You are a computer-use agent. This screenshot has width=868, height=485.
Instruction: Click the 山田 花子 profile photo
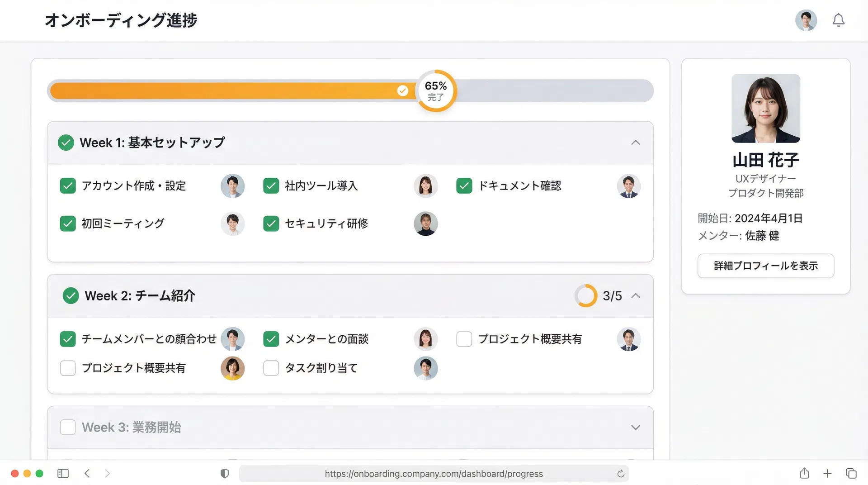click(765, 109)
